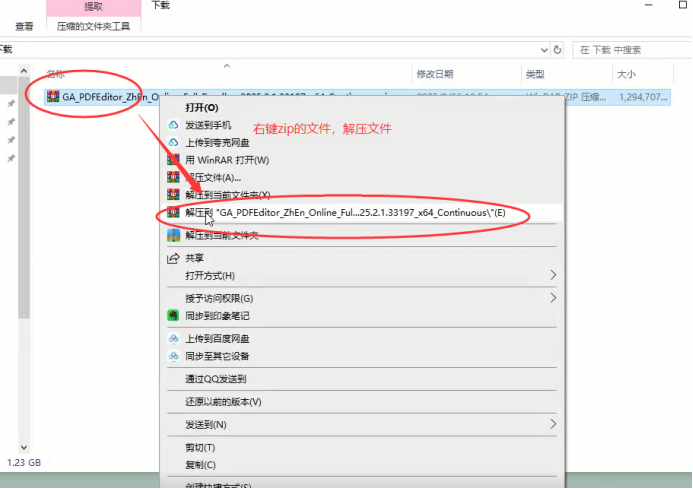Click the 同步到印象笔记 elephant icon

pyautogui.click(x=174, y=316)
